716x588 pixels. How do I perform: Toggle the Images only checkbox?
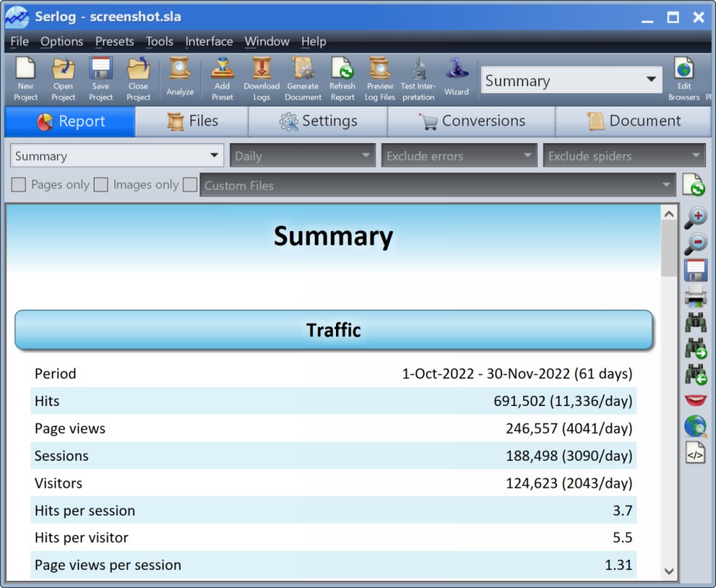coord(101,184)
